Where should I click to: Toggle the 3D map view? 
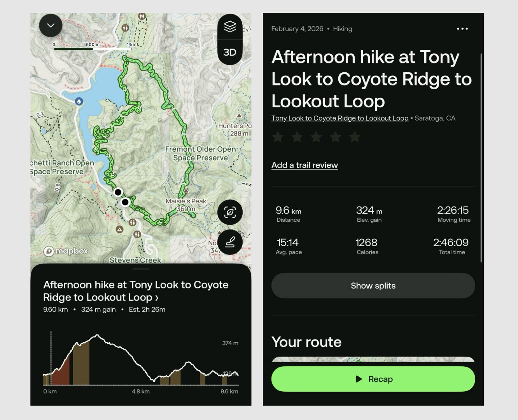tap(230, 52)
